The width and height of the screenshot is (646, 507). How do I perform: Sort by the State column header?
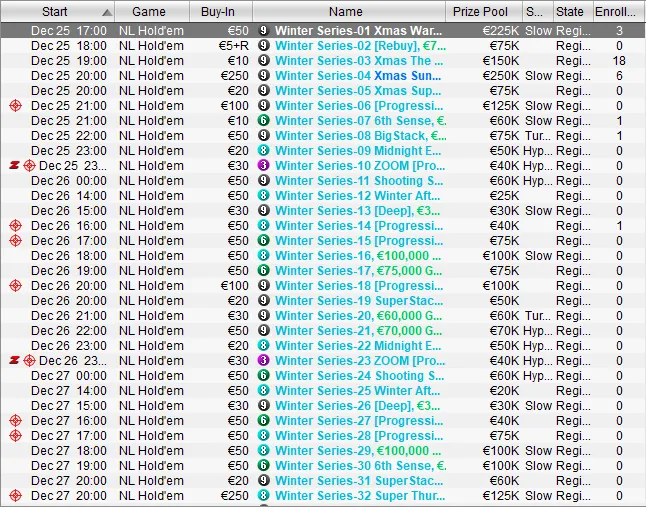point(573,12)
